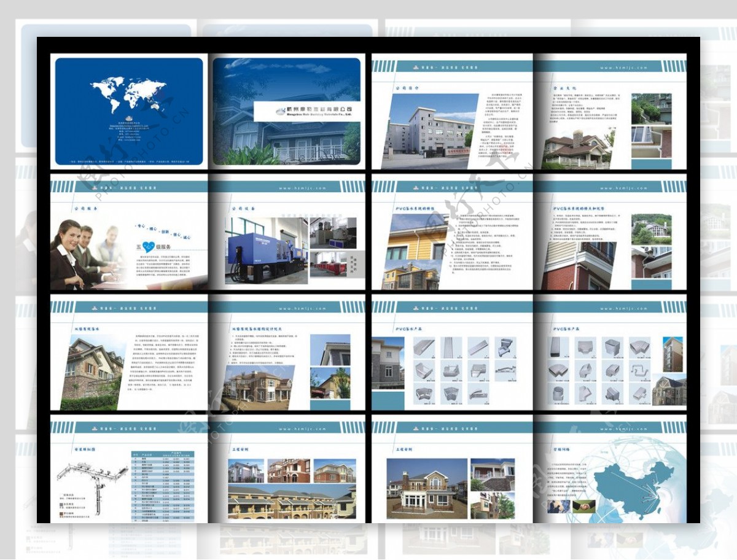Click the red brick balcony house photo
737x560 pixels.
(579, 264)
